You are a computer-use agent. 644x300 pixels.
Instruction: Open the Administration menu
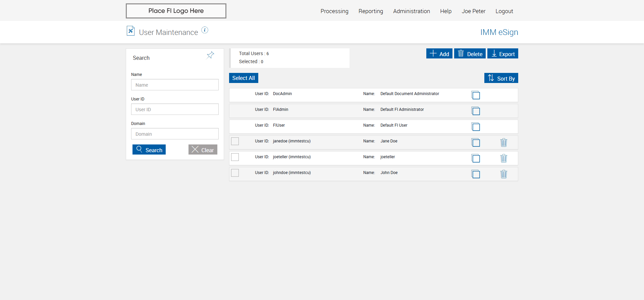point(412,11)
